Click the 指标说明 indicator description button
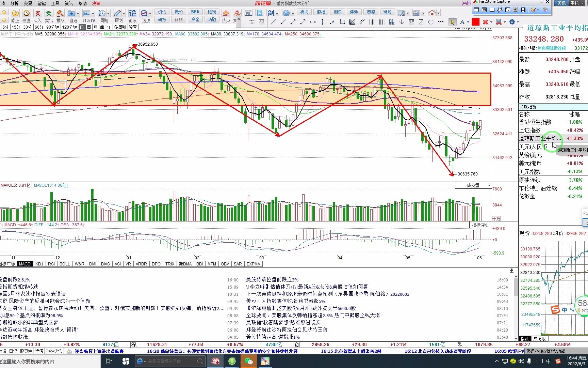588x368 pixels. pyautogui.click(x=480, y=225)
